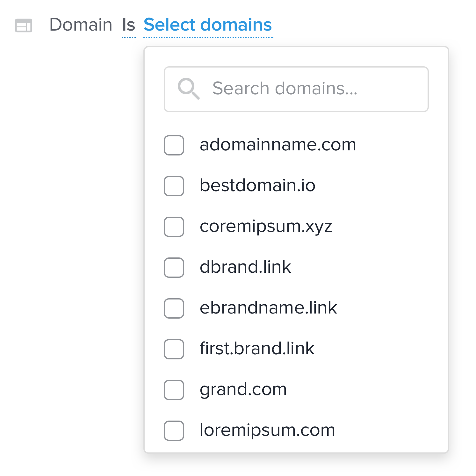Check the first.brand.link checkbox
Viewport: 476px width, 476px height.
[174, 349]
